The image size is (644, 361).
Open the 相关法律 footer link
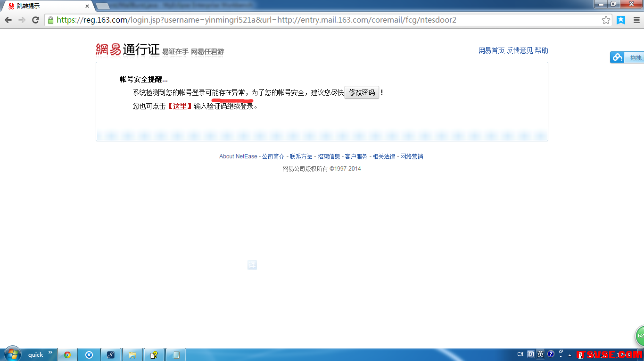(384, 156)
